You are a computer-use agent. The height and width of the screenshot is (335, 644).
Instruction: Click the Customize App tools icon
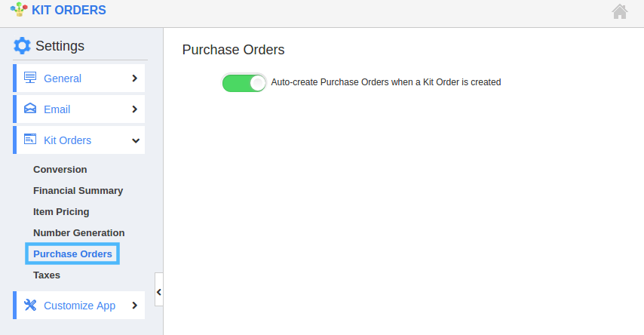30,305
